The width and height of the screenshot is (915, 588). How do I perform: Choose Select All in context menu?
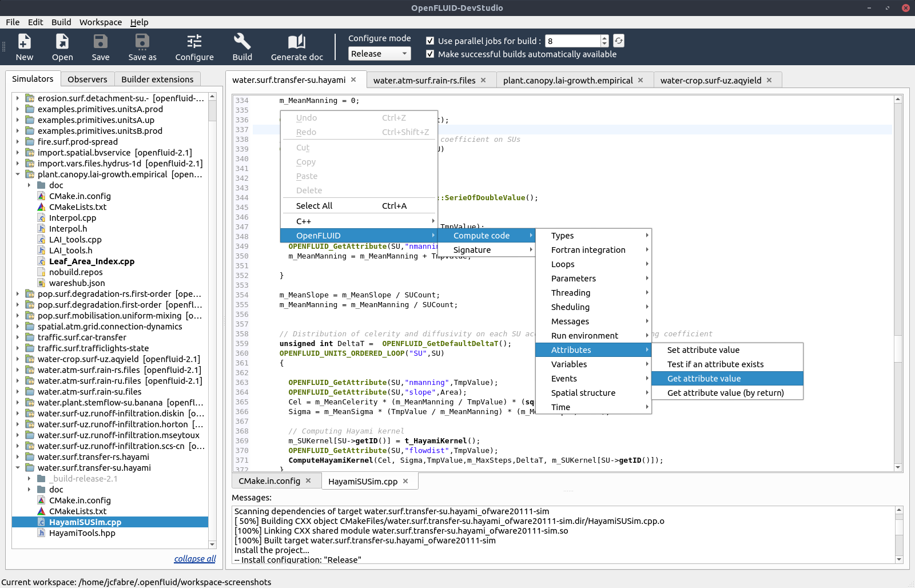[x=359, y=206]
